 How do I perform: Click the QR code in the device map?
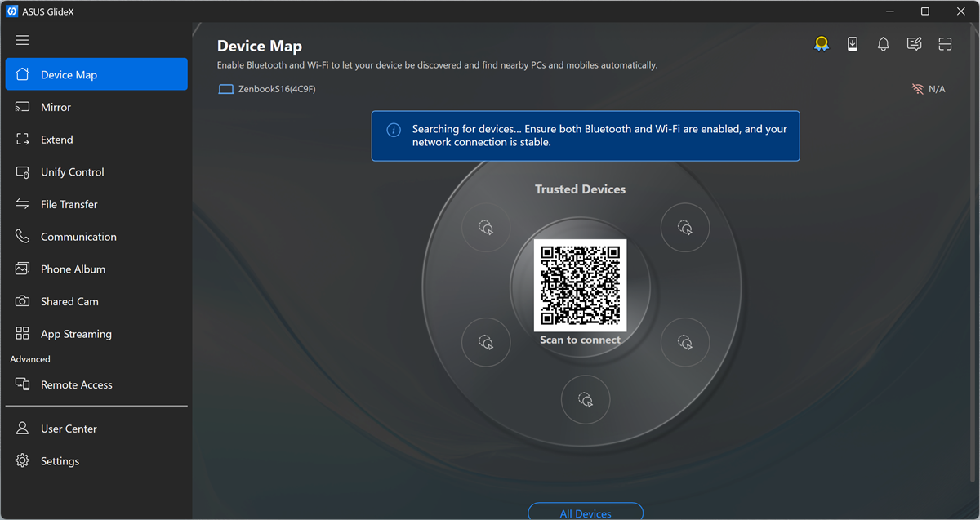tap(580, 285)
